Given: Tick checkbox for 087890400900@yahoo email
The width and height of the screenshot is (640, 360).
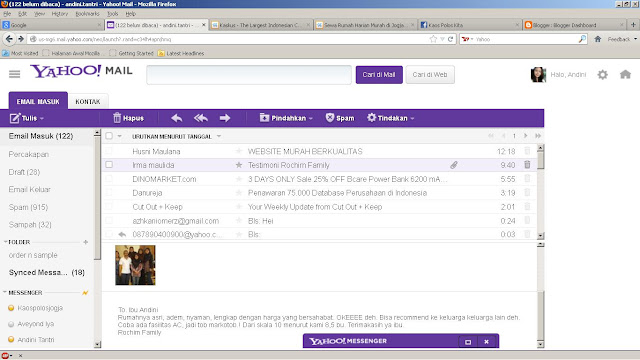Looking at the screenshot, I should [x=109, y=234].
